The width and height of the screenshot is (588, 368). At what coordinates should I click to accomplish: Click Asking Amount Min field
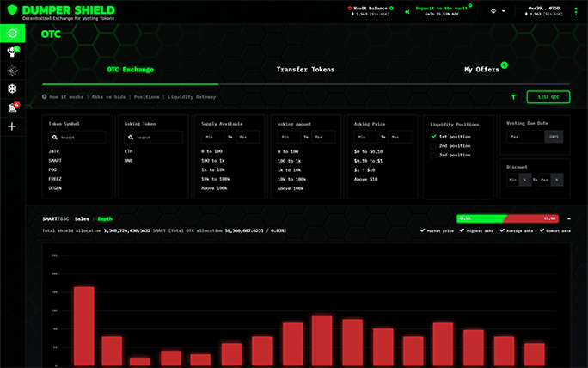(289, 137)
